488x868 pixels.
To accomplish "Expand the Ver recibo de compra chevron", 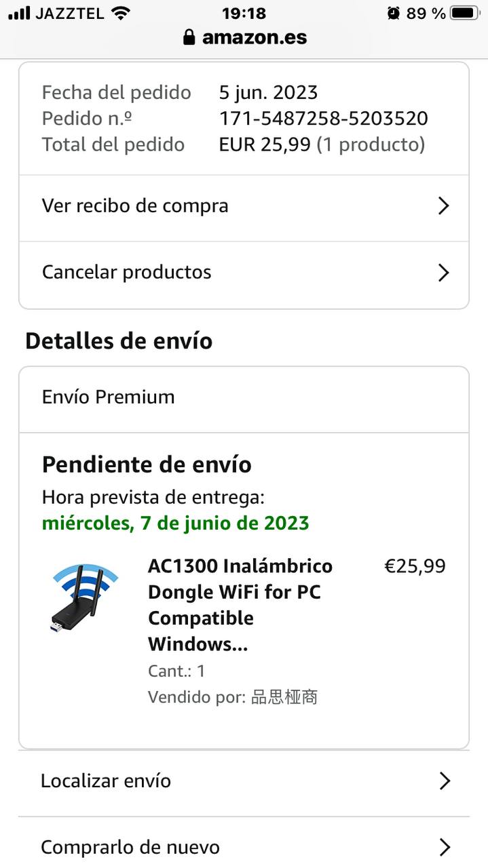I will pyautogui.click(x=443, y=206).
